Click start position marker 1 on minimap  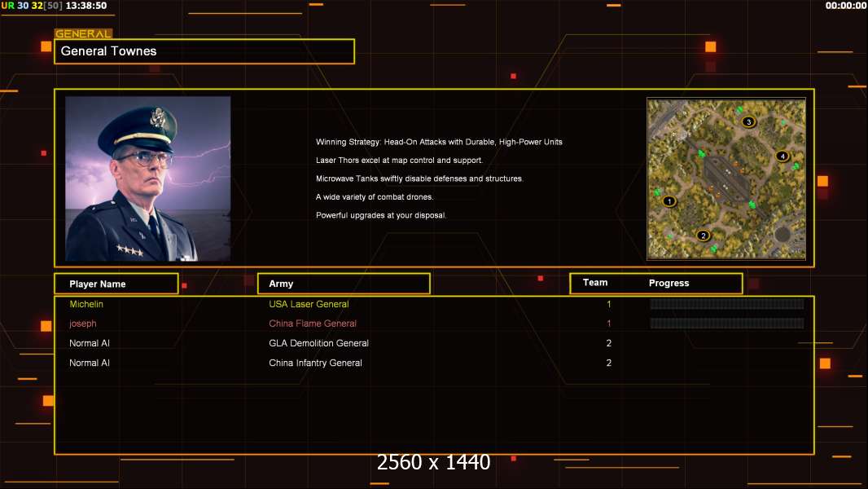point(669,201)
